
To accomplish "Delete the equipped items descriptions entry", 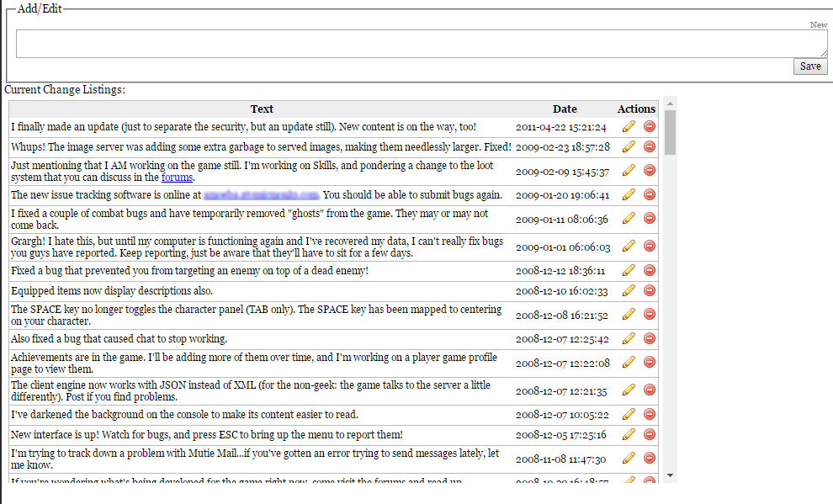I will pos(650,291).
